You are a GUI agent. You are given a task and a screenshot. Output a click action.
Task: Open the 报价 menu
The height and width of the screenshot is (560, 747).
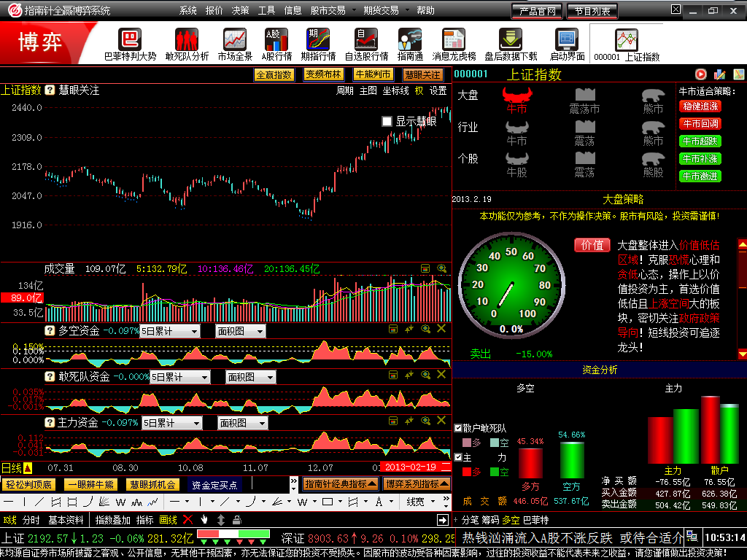[x=214, y=10]
